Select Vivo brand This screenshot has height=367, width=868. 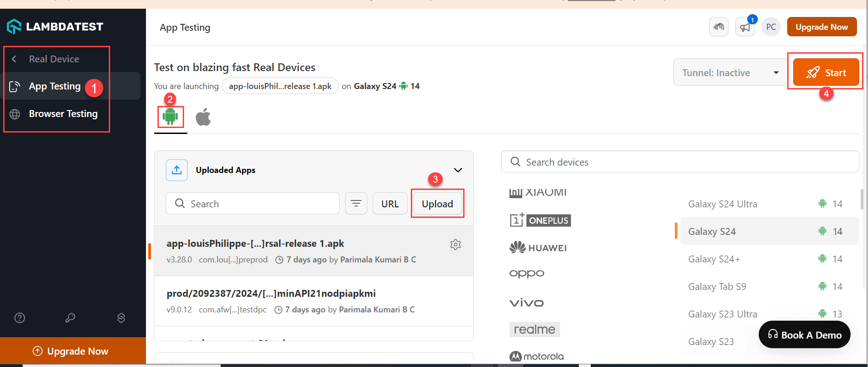tap(526, 303)
